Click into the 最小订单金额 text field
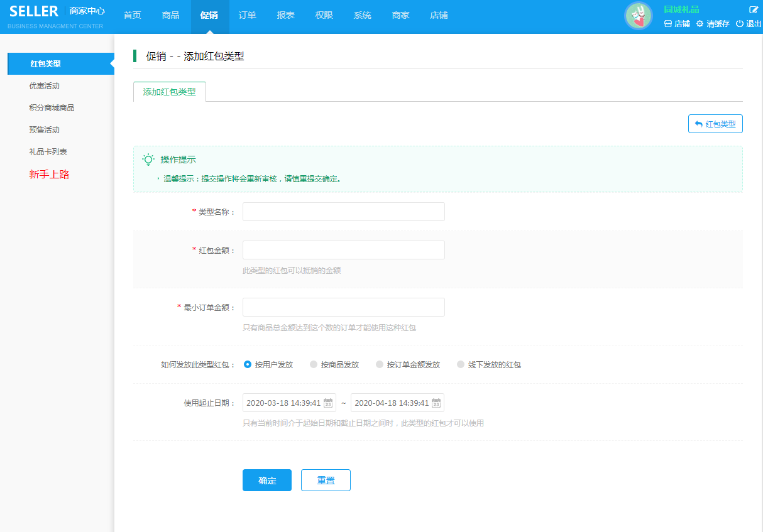This screenshot has height=532, width=763. (343, 307)
